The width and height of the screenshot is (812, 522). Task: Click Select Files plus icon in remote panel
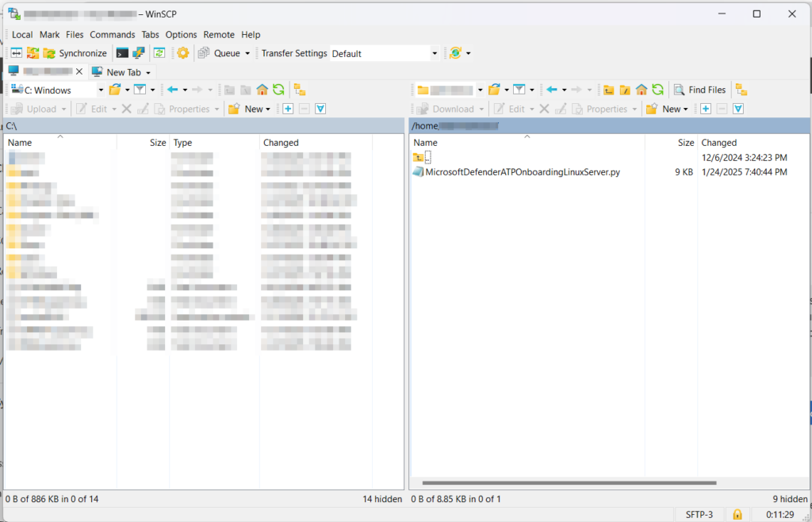[706, 109]
